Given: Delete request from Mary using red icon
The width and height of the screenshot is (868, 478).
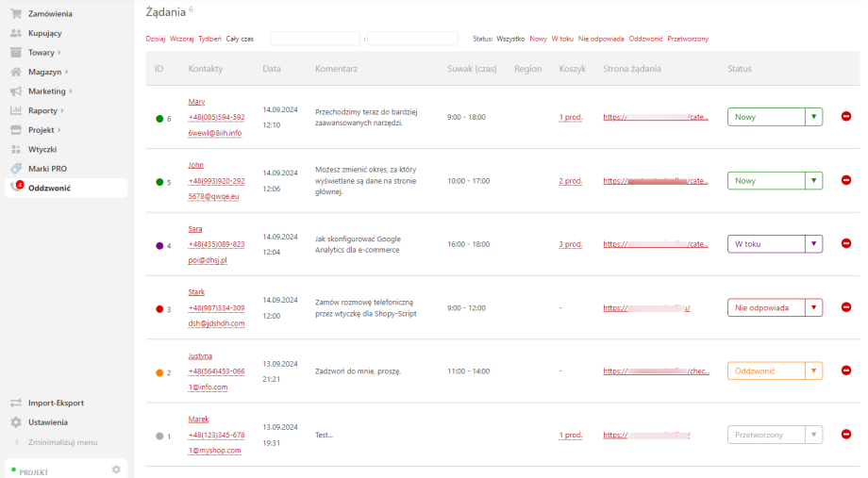Looking at the screenshot, I should 845,117.
